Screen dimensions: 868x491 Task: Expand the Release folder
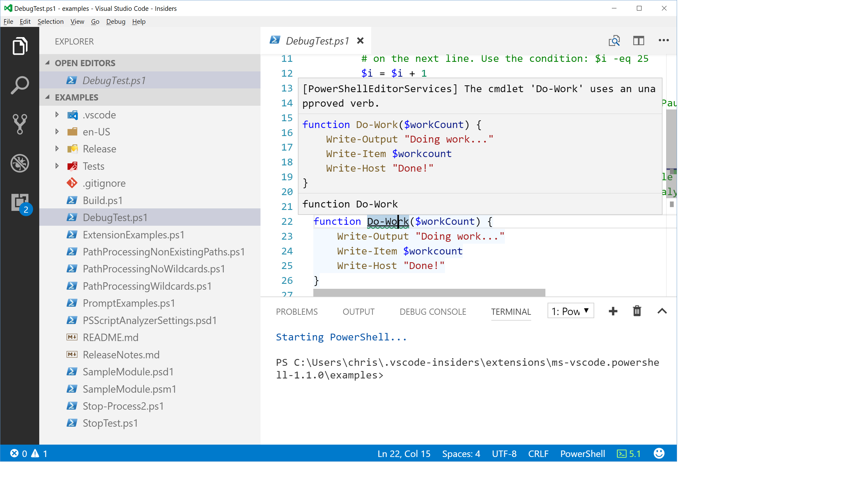[57, 149]
